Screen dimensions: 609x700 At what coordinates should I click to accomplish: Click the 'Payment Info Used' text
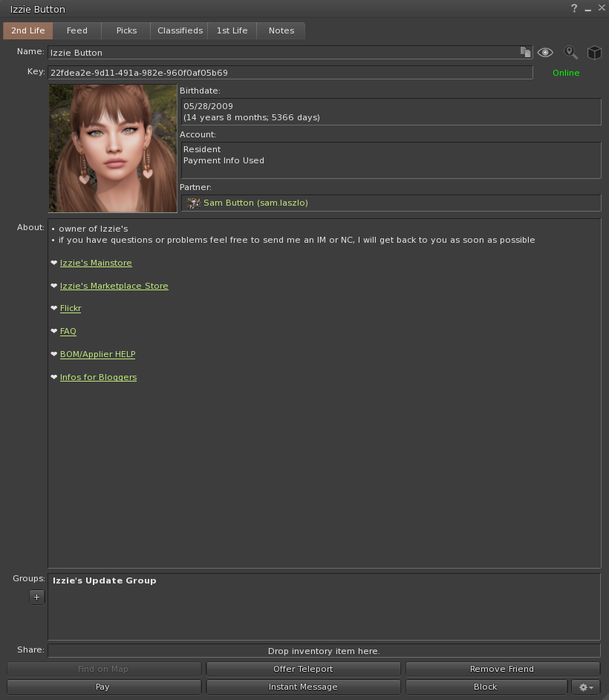pos(224,160)
